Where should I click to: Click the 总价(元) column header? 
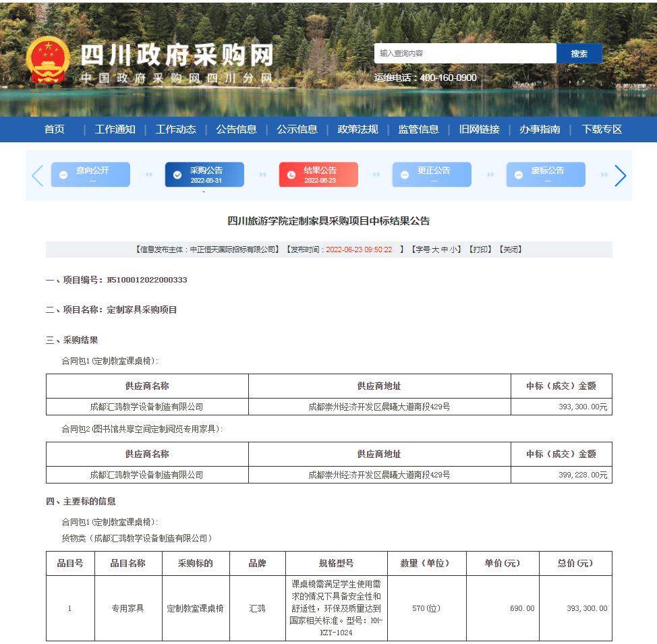coord(575,563)
